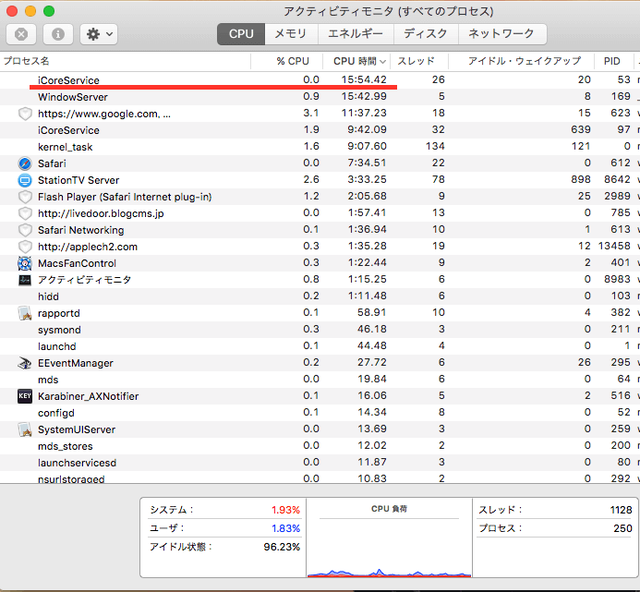This screenshot has height=592, width=640.
Task: Click the kernel_task thread count 134
Action: pyautogui.click(x=435, y=146)
